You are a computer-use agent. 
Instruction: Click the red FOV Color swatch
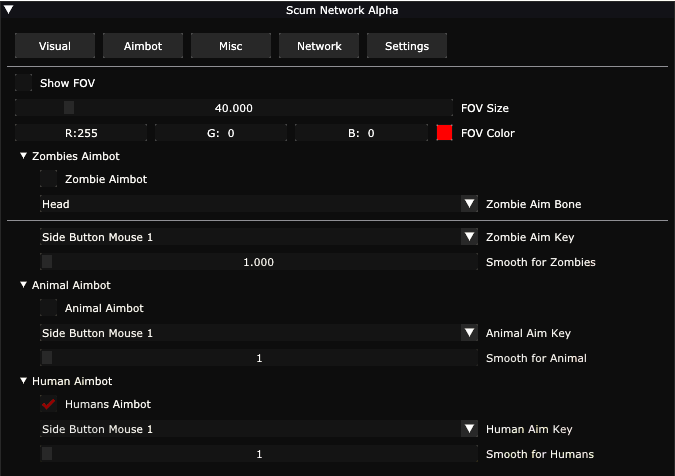tap(445, 132)
